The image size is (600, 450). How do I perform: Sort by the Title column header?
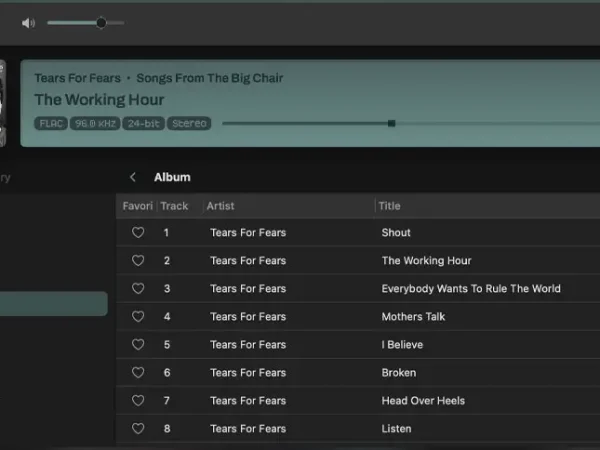click(x=389, y=206)
